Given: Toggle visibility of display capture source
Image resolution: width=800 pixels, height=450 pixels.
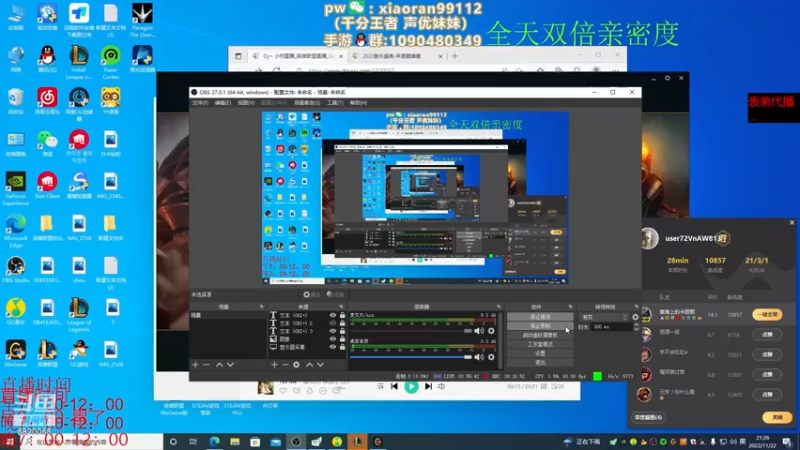Looking at the screenshot, I should [x=333, y=347].
